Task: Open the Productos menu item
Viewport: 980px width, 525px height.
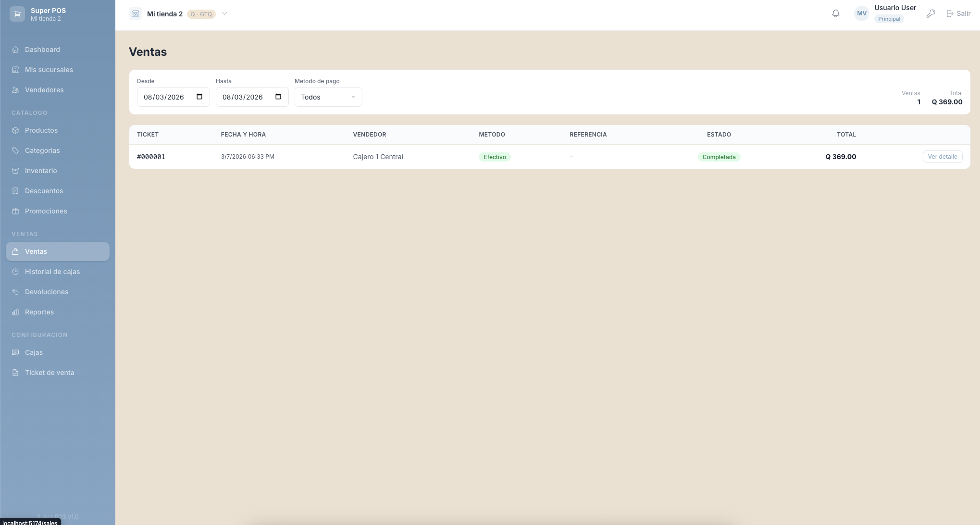Action: click(x=41, y=130)
